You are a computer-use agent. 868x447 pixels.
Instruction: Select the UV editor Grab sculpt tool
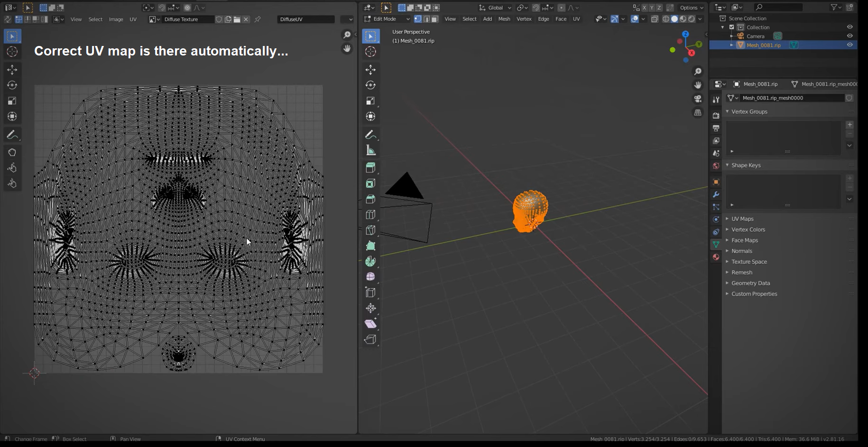tap(12, 153)
